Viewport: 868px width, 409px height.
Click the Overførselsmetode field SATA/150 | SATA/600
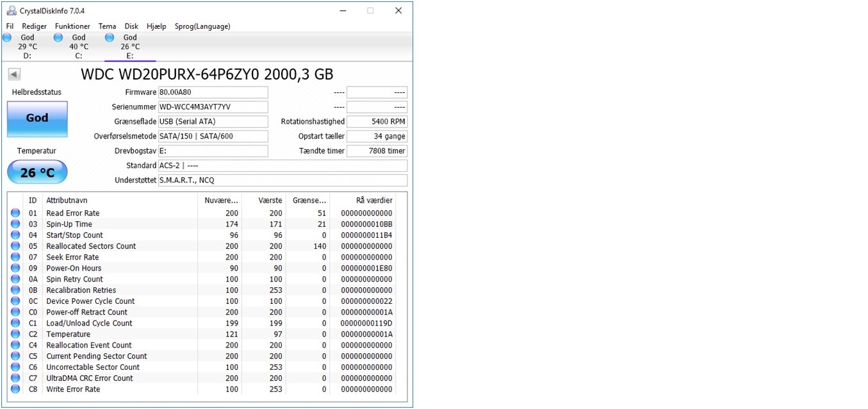(x=213, y=137)
